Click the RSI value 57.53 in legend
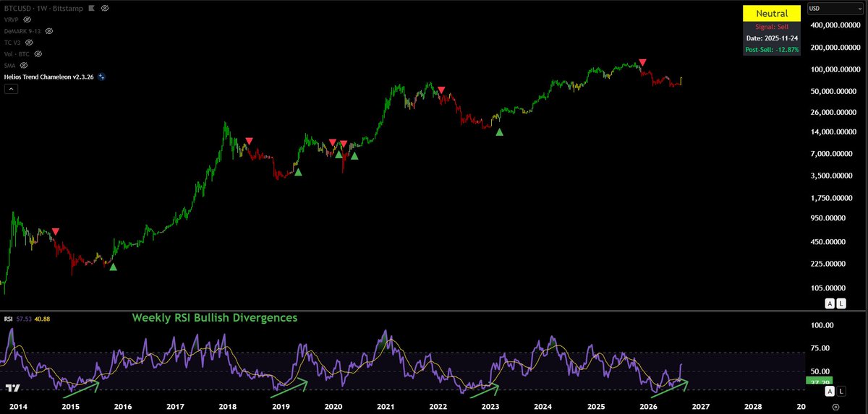 click(x=24, y=319)
